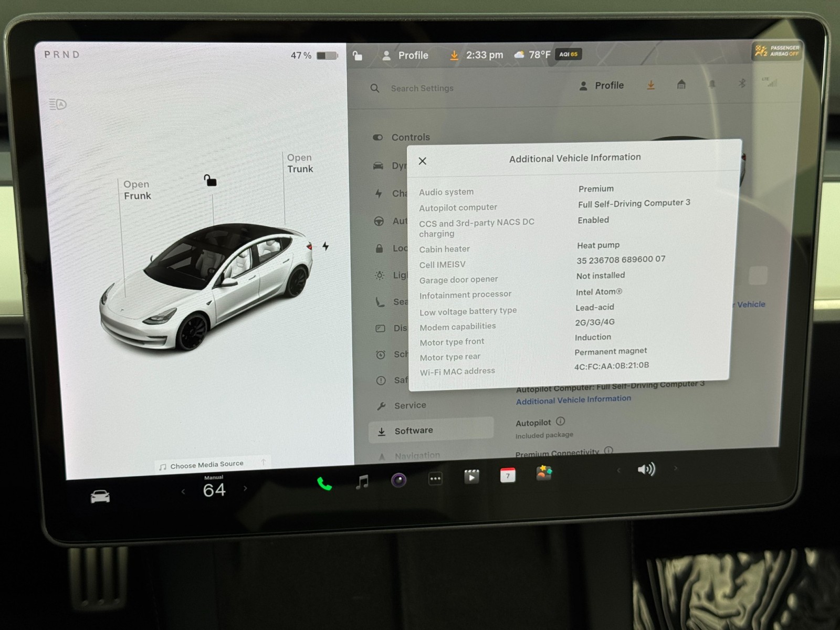Open the Theater clapperboard app

tap(471, 477)
